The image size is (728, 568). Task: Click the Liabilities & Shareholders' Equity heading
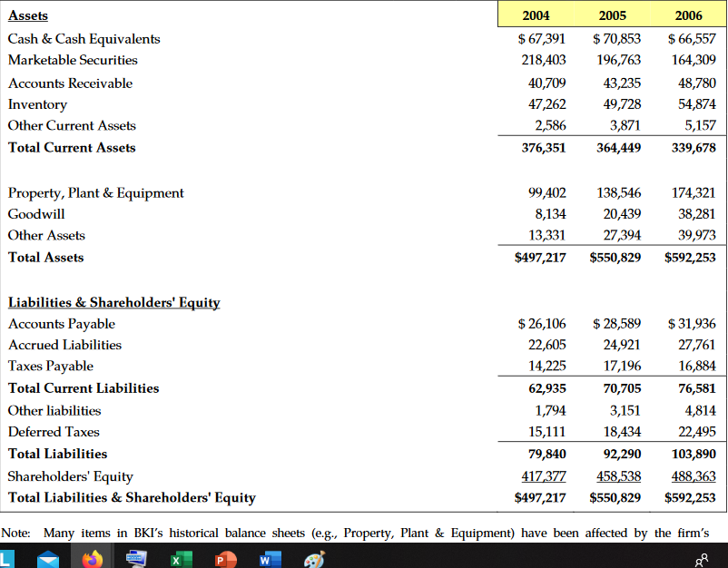(x=113, y=302)
